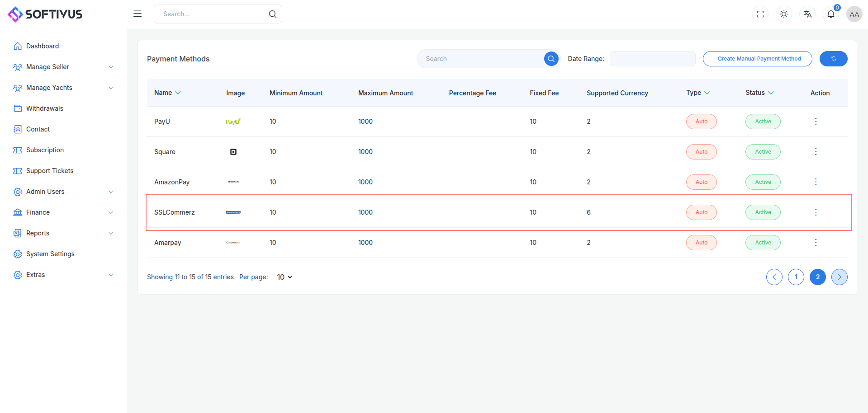Open Subscription in sidebar

coord(45,150)
